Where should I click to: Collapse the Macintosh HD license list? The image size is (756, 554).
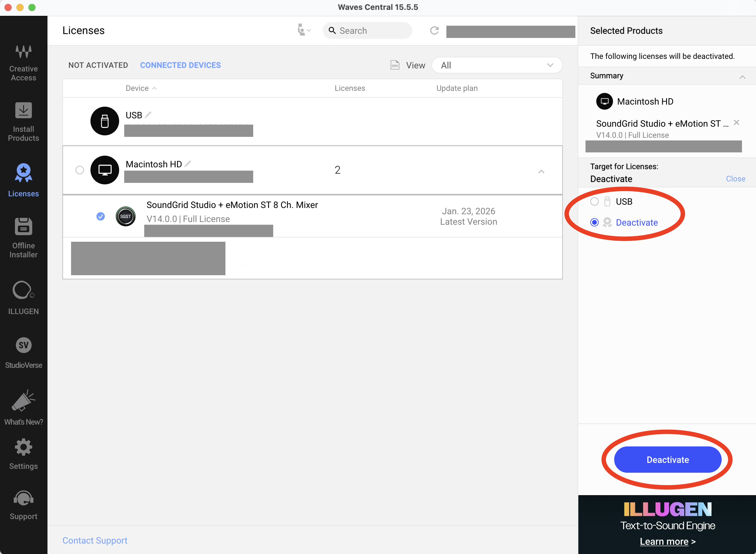tap(541, 171)
